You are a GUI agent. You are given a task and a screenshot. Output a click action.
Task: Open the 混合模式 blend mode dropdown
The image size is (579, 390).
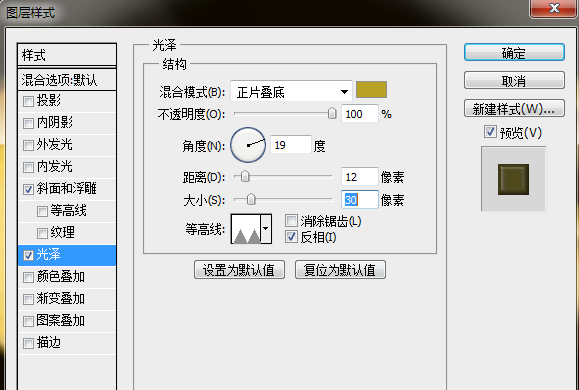point(291,91)
